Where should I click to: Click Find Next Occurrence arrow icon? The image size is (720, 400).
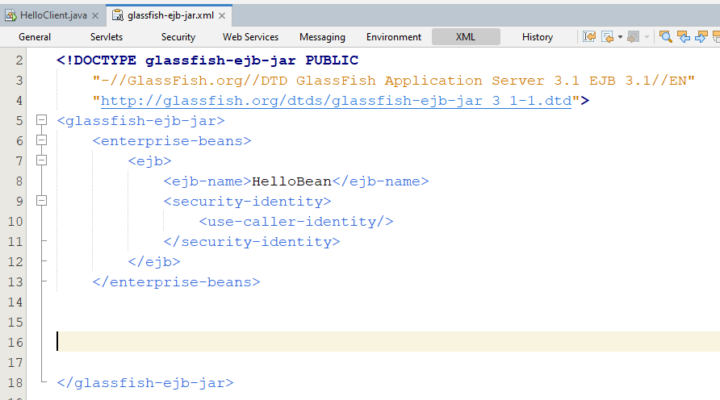point(702,37)
